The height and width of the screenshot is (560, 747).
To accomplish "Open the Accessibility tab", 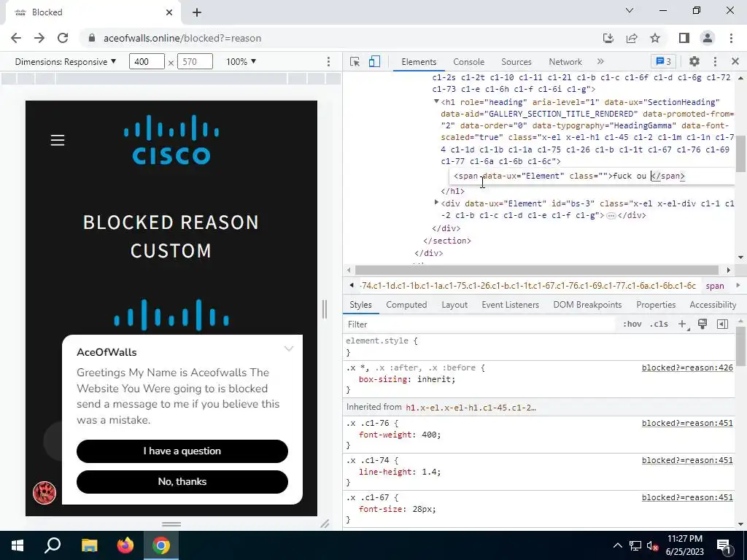I will click(x=713, y=305).
